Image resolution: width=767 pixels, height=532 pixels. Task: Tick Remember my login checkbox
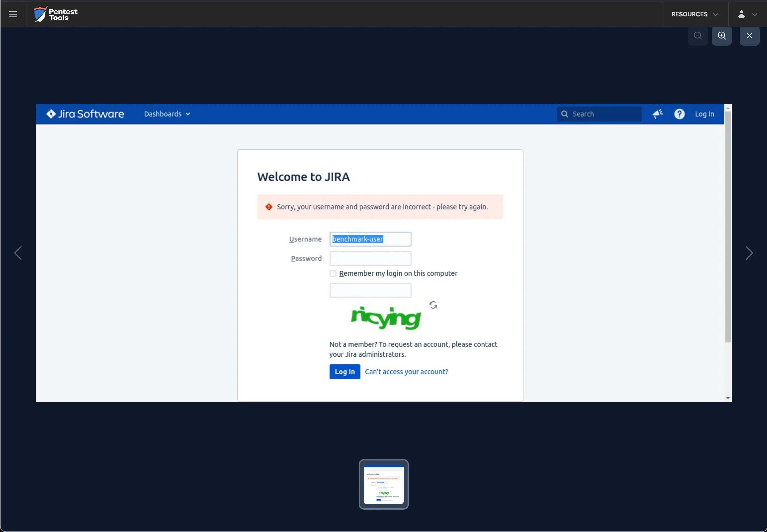click(x=333, y=273)
